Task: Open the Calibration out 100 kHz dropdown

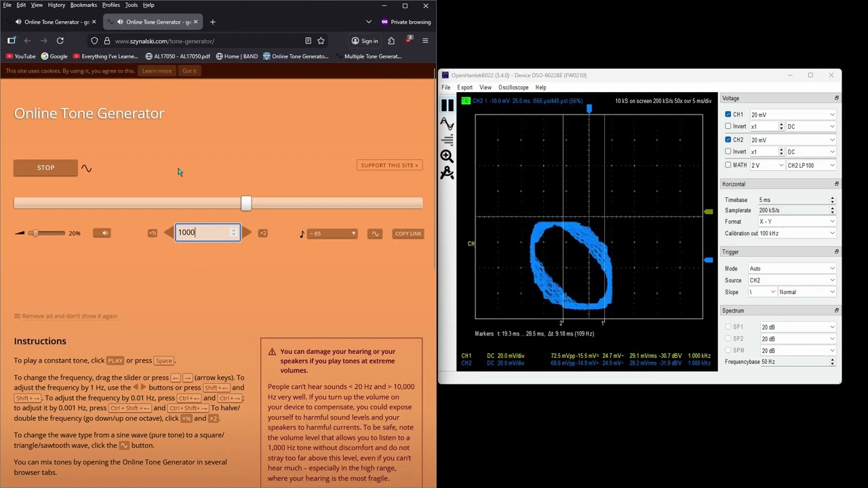Action: [797, 233]
